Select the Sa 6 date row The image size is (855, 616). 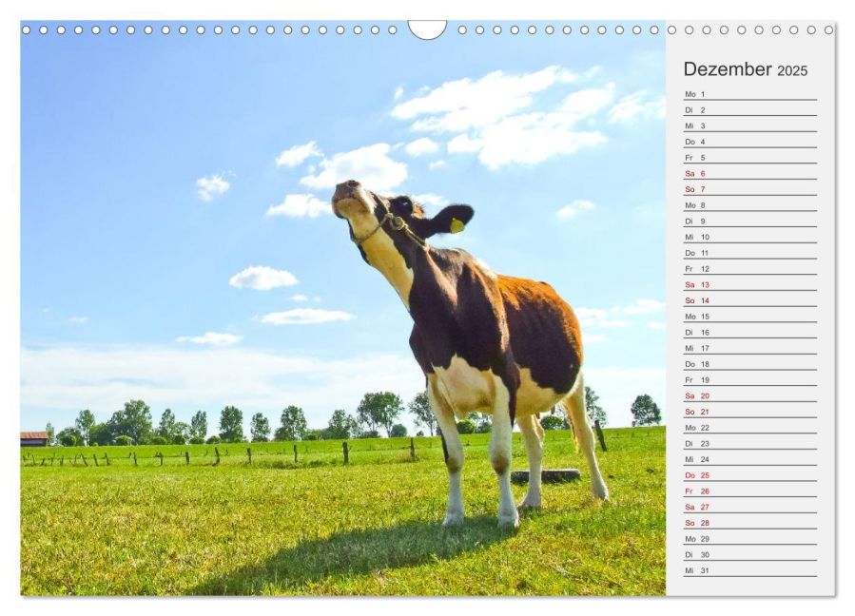coord(750,173)
